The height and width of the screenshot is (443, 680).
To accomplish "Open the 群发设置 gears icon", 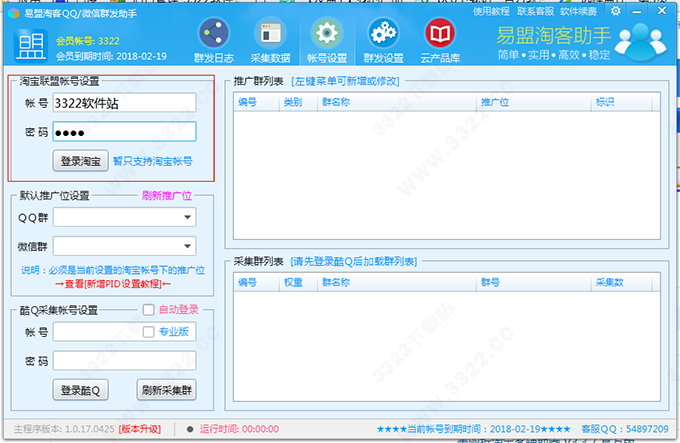I will pos(383,33).
